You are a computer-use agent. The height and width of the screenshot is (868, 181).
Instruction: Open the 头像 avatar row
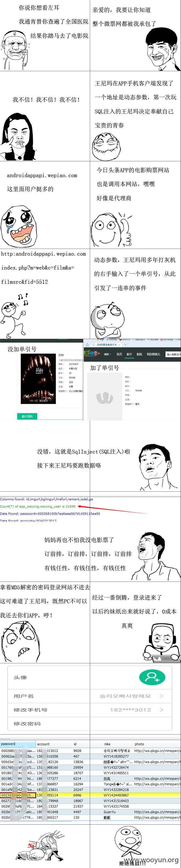[x=90, y=677]
